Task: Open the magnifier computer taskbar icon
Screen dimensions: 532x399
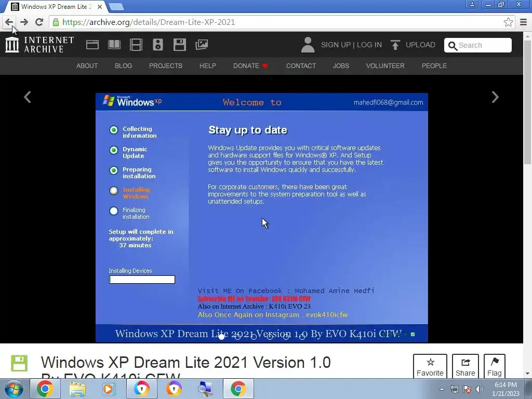Action: pos(206,389)
